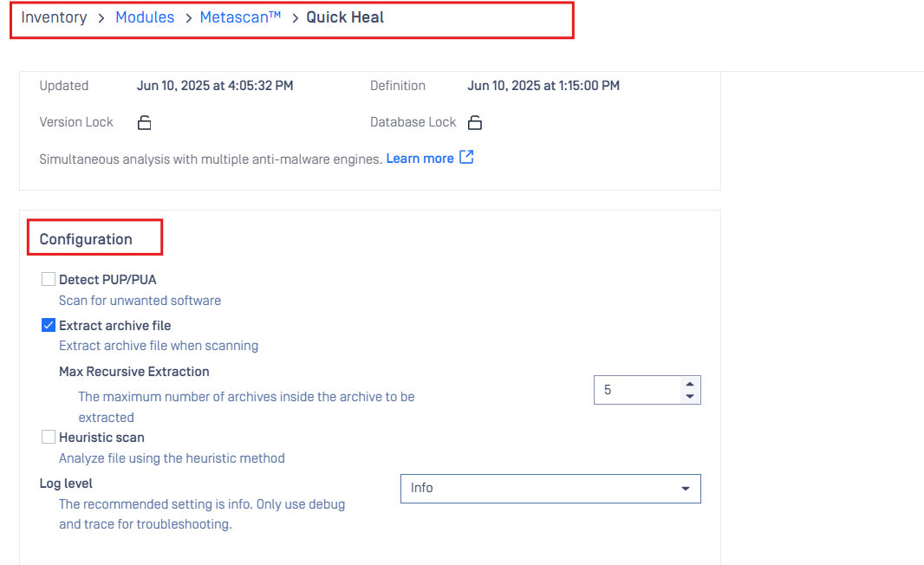924x565 pixels.
Task: Open the Log level Info dropdown
Action: [x=550, y=489]
